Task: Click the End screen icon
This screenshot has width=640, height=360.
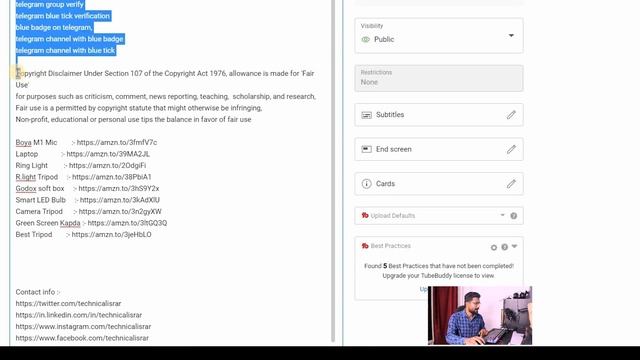Action: (x=367, y=149)
